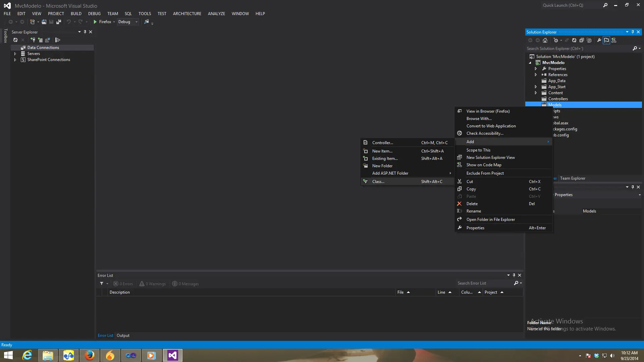
Task: Click the Properties wrench icon in Solution Explorer
Action: [x=599, y=40]
